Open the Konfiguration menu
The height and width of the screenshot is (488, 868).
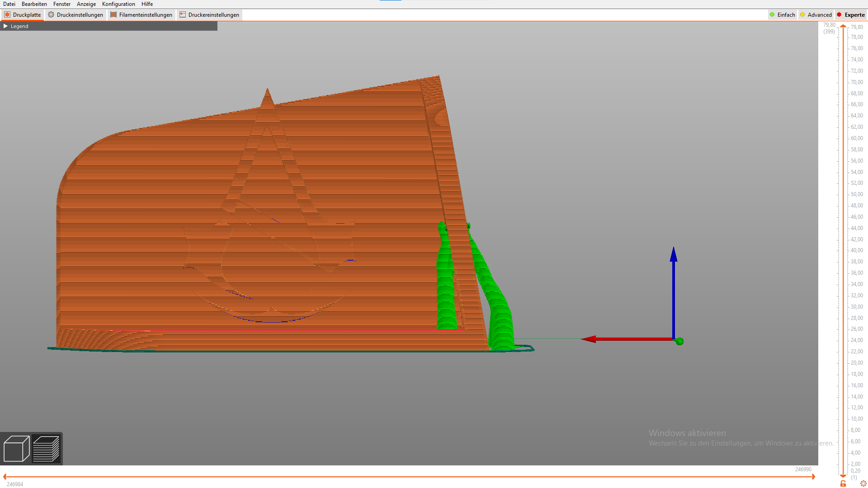coord(118,4)
